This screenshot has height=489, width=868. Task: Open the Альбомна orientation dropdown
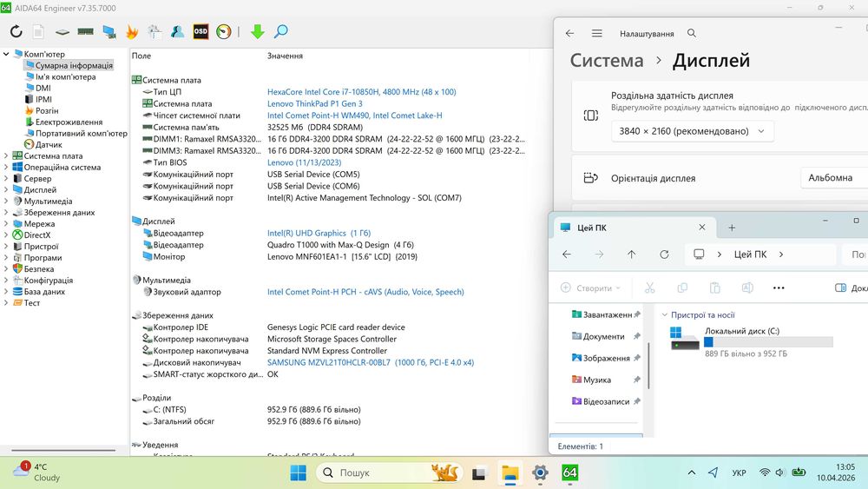coord(835,178)
